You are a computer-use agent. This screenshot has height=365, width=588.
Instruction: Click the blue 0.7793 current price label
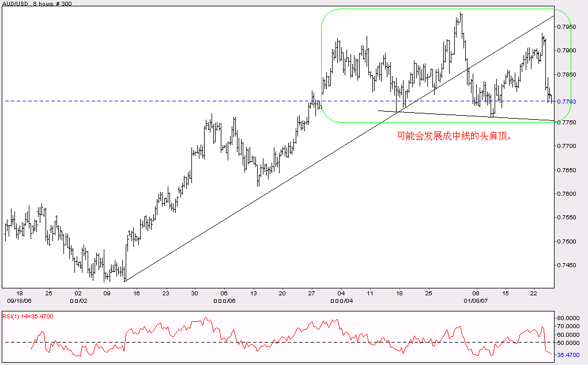566,101
